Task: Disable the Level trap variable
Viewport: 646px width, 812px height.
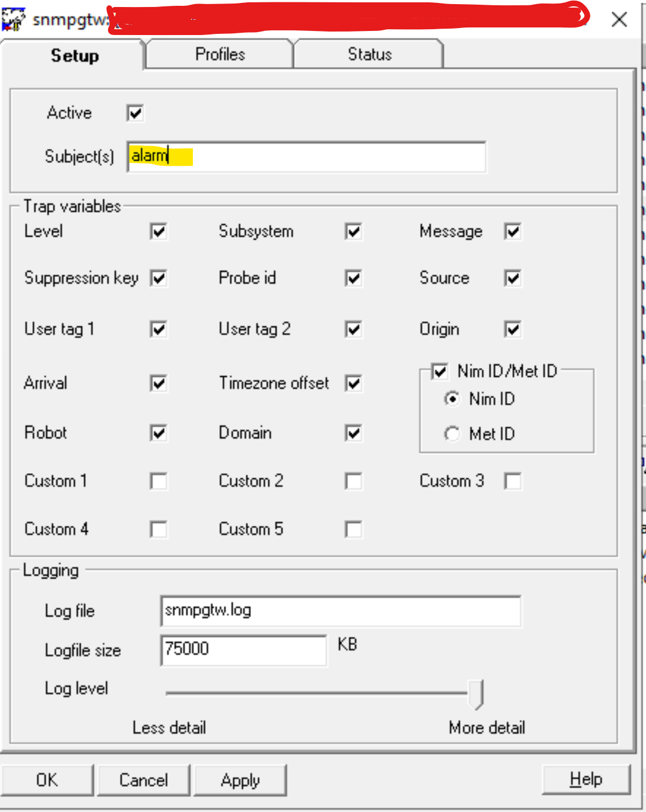Action: 158,231
